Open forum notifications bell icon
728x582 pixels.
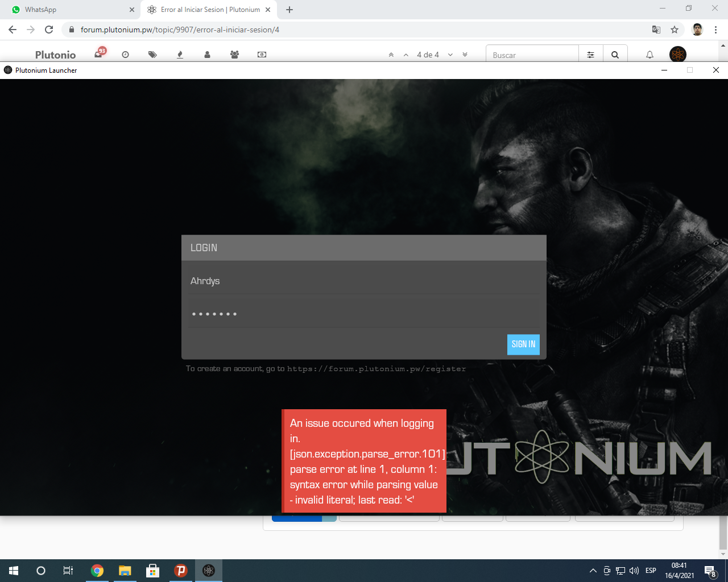(650, 55)
